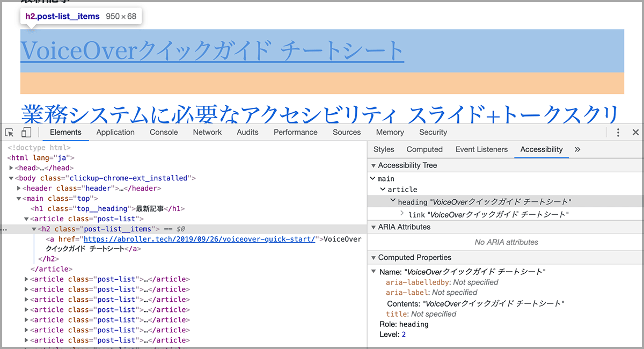Image resolution: width=644 pixels, height=349 pixels.
Task: Switch to the Styles tab
Action: point(384,149)
